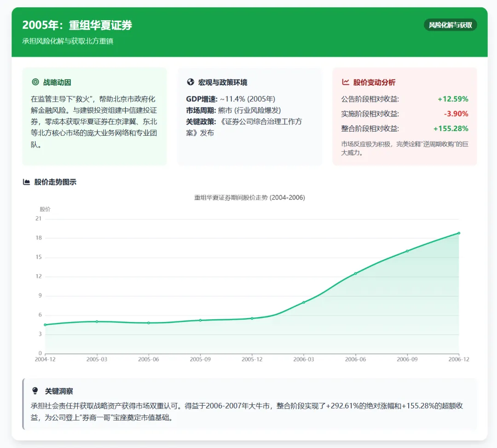The height and width of the screenshot is (448, 497).
Task: Click the 2006-06 data point on chart
Action: [x=356, y=273]
